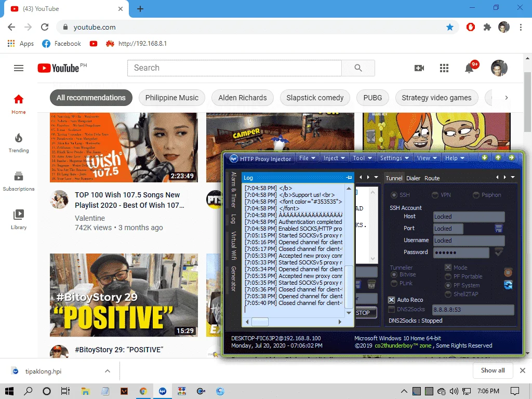Click the checkmark icon beside Password

tap(498, 252)
